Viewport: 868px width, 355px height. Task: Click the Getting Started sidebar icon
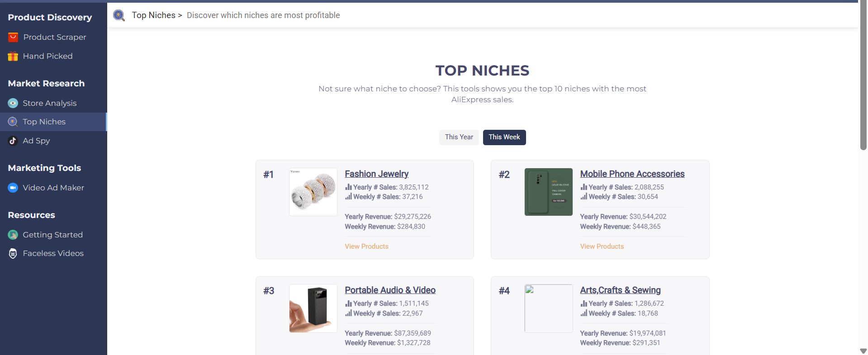[13, 235]
